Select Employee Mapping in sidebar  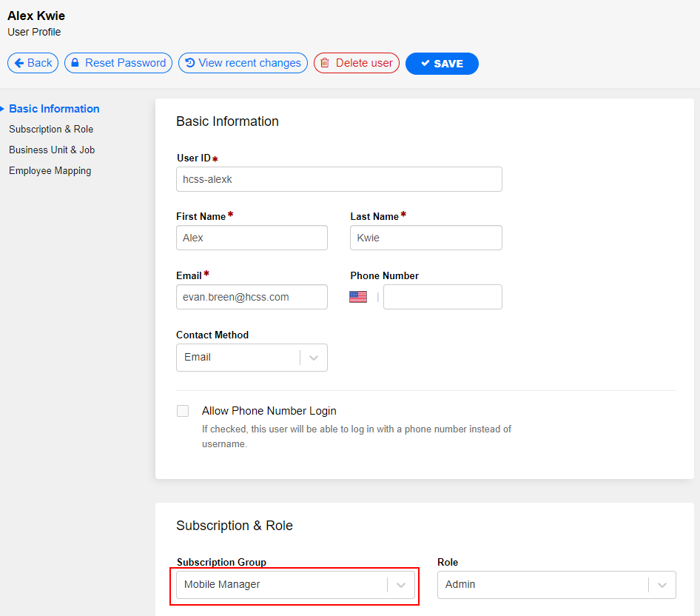[x=50, y=170]
